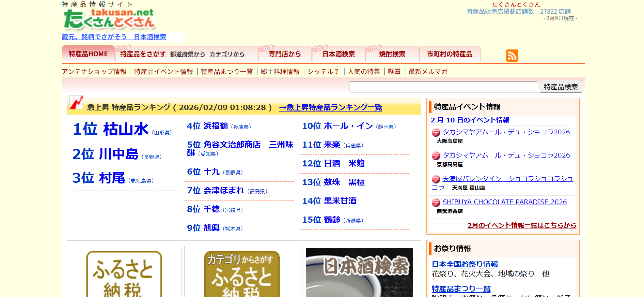Open the 日本全国お祭り情報 link
This screenshot has height=297, width=644.
pos(465,264)
